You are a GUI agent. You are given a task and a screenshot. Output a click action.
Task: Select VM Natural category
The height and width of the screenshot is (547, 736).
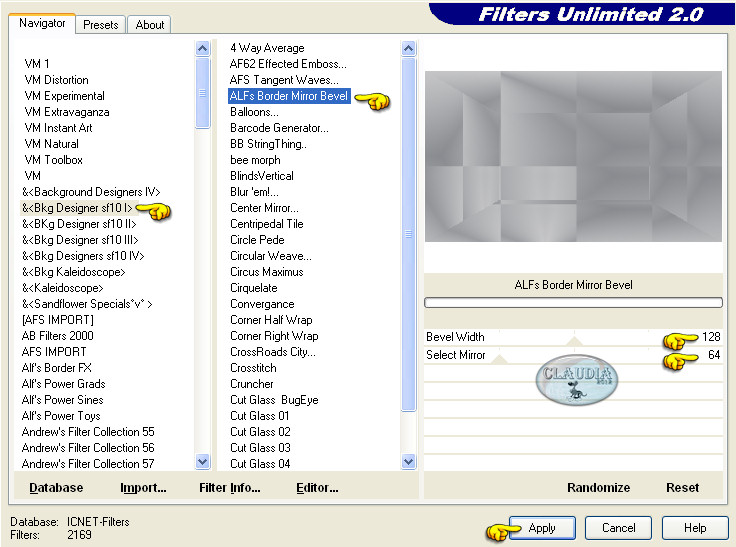(51, 144)
